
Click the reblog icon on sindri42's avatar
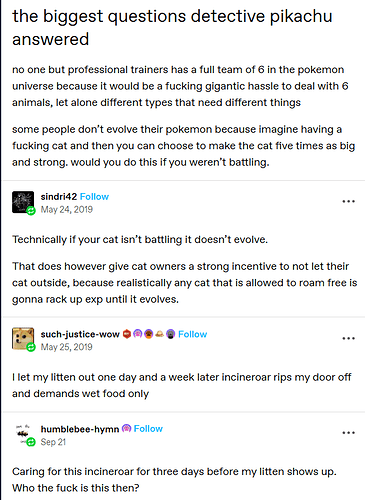[x=31, y=211]
